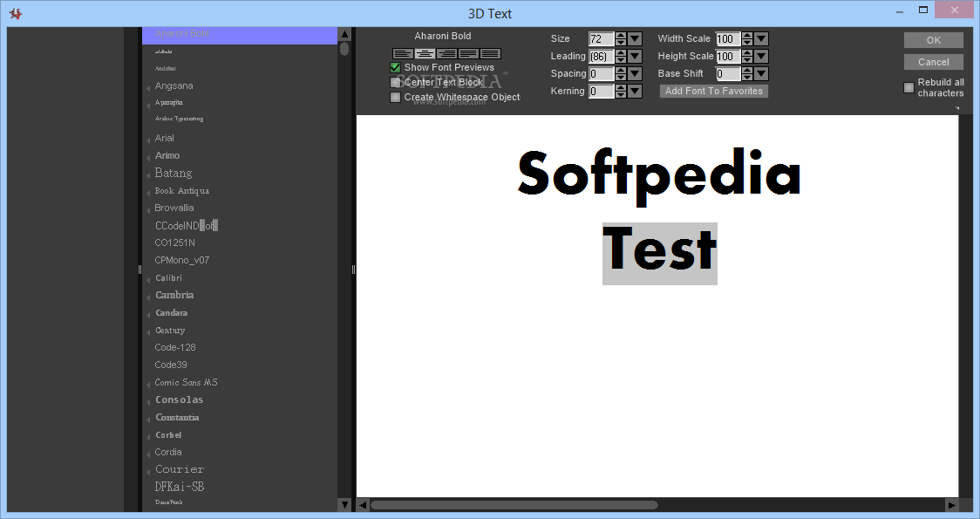980x519 pixels.
Task: Expand the Consolas font family triangle
Action: (x=148, y=402)
